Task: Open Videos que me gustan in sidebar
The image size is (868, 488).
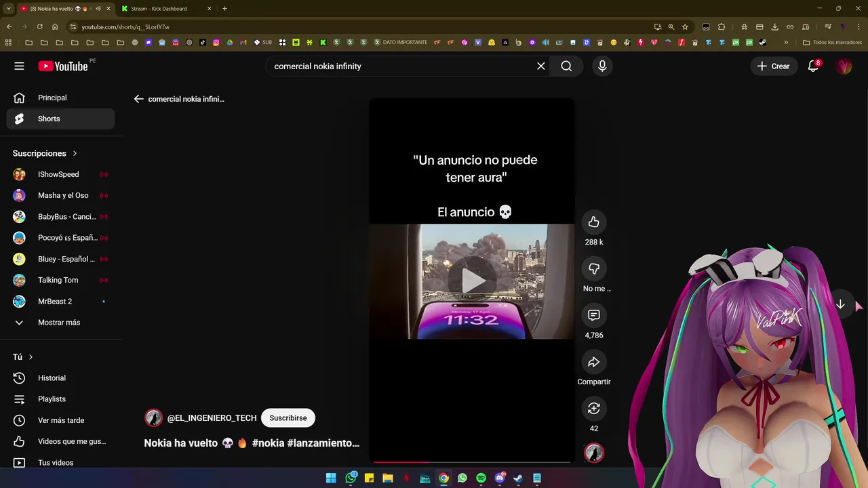Action: point(61,441)
